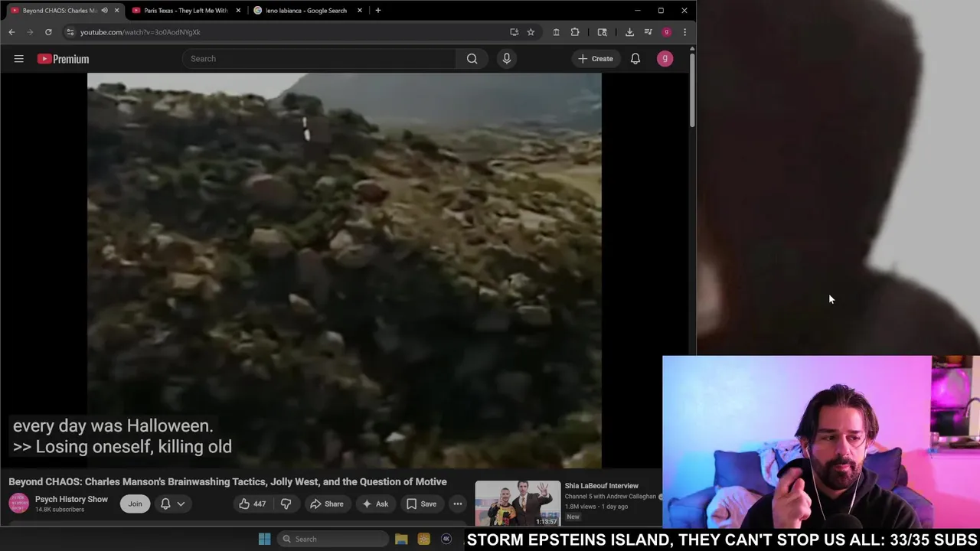Share the video
The height and width of the screenshot is (551, 980).
[326, 504]
